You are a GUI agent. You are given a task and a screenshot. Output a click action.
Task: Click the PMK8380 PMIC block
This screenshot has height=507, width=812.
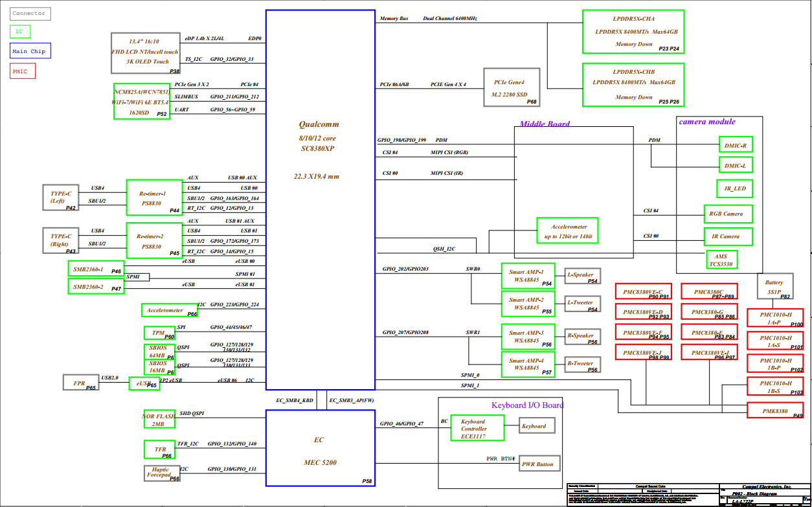click(x=775, y=410)
